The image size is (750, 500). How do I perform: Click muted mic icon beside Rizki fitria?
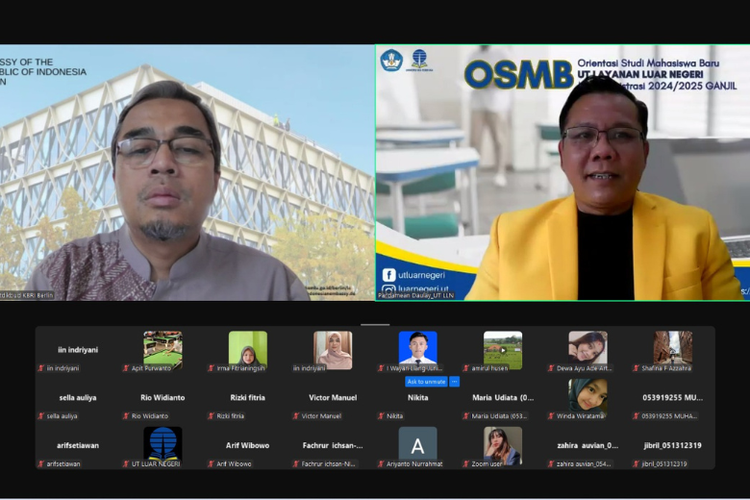click(211, 416)
